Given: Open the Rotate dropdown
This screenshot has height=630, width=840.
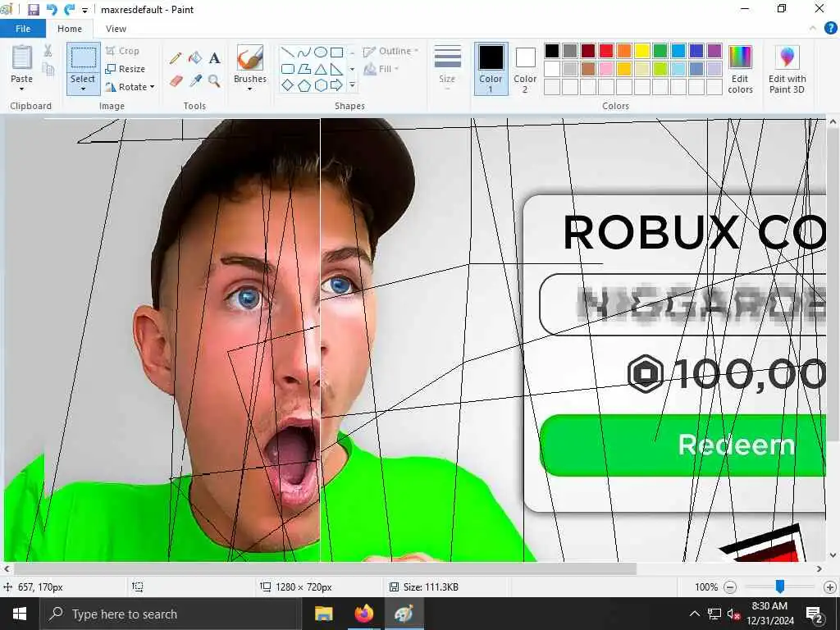Looking at the screenshot, I should click(x=130, y=87).
